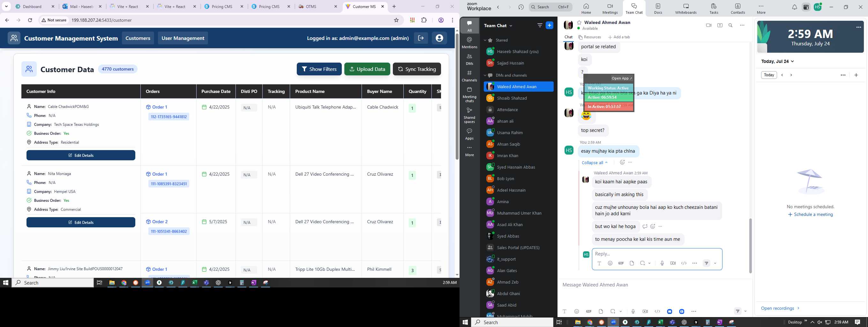The height and width of the screenshot is (327, 868).
Task: Open Zoom Home tab
Action: (x=586, y=8)
